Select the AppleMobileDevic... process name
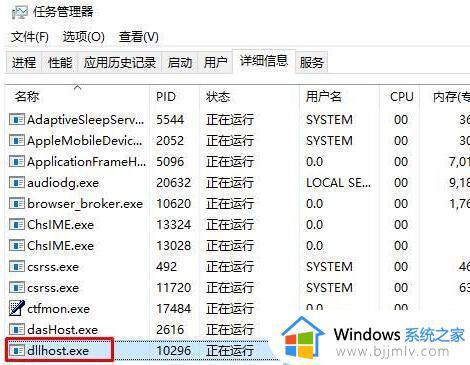Screen dimensions: 470x365 [85, 140]
